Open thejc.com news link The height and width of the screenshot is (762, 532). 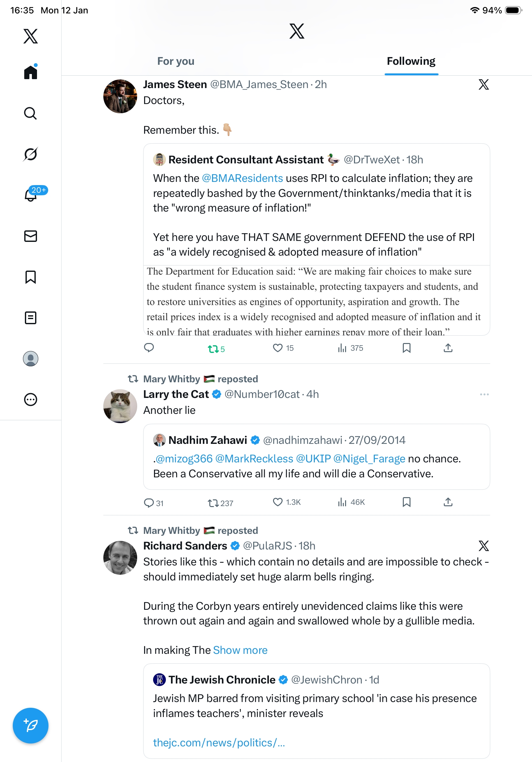pyautogui.click(x=219, y=743)
